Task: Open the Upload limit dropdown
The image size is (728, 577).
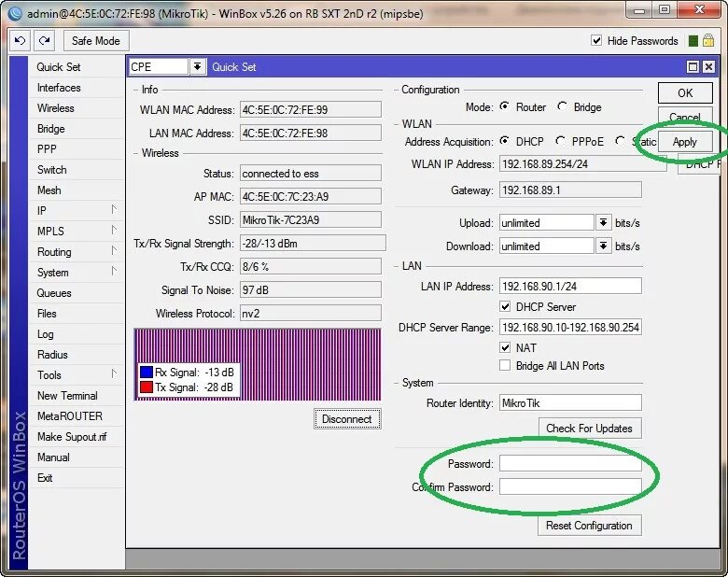Action: (x=603, y=222)
